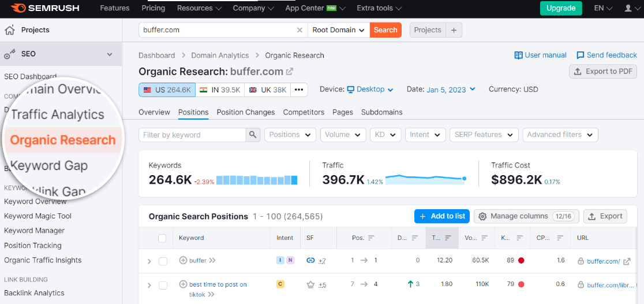Open the Features menu in top bar
The image size is (644, 304).
[x=115, y=8]
